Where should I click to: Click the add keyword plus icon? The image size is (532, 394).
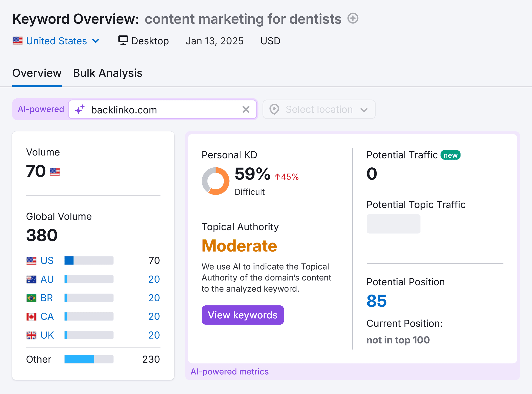point(353,18)
